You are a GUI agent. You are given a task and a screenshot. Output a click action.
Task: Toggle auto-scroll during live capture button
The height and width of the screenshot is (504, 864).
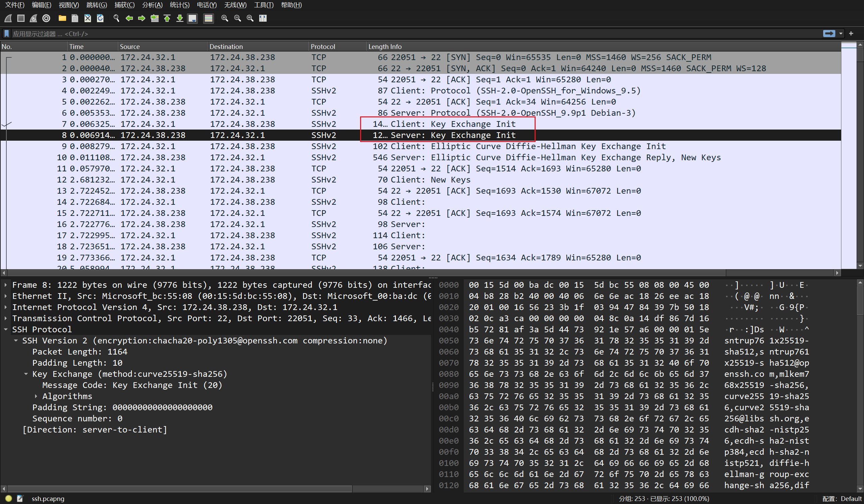[x=192, y=18]
